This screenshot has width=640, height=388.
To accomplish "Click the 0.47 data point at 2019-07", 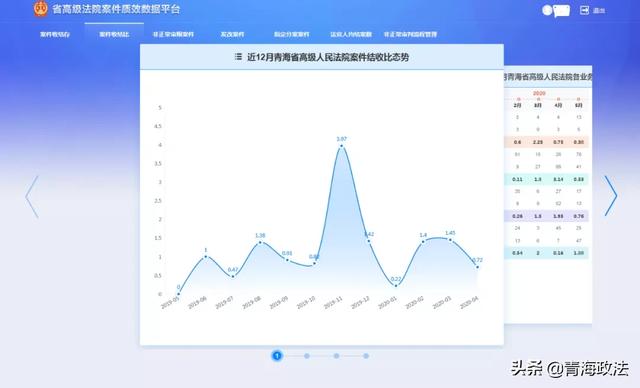I will click(x=233, y=276).
